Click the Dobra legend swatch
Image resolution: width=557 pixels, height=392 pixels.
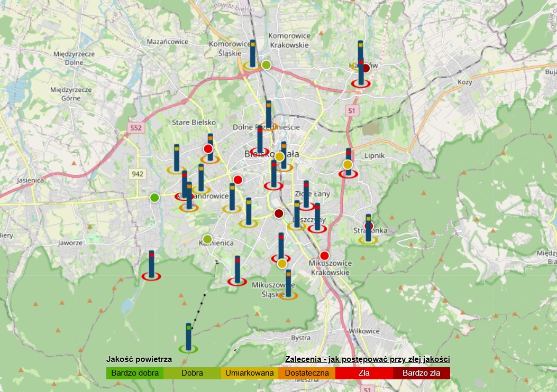click(x=192, y=373)
